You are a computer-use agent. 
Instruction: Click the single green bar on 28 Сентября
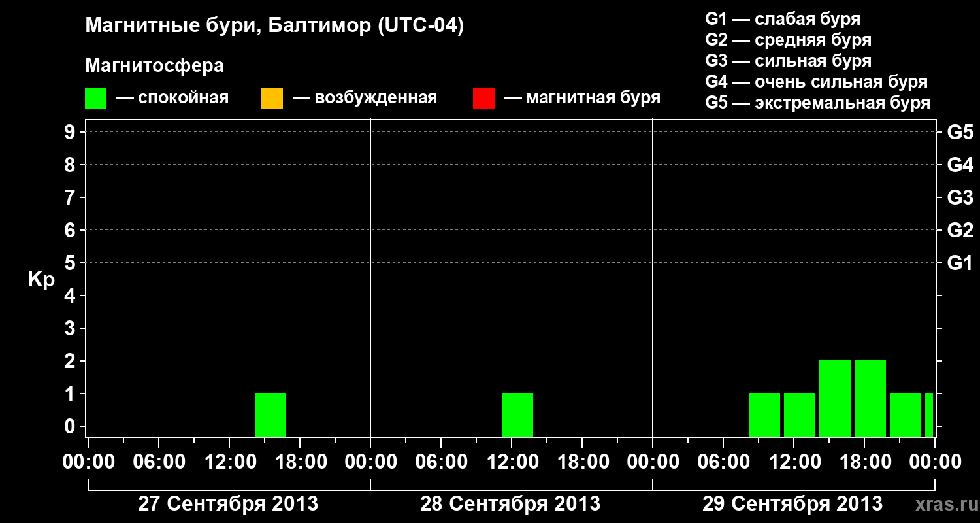tap(517, 414)
